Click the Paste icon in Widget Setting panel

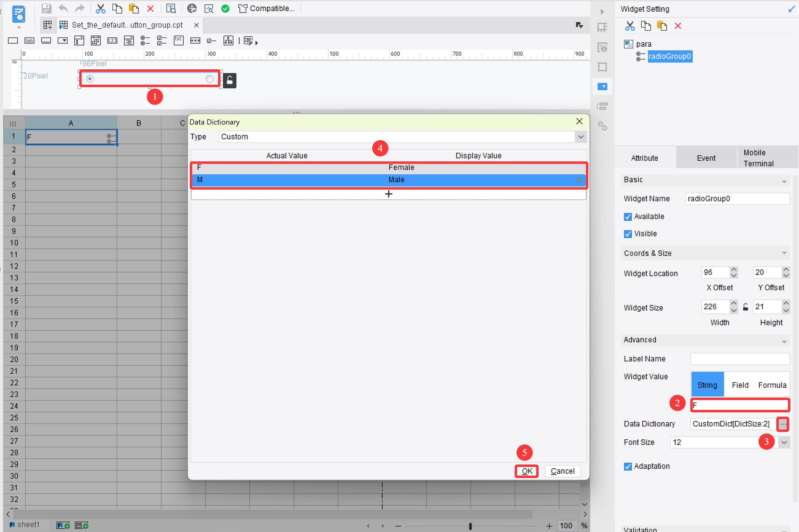pos(662,25)
